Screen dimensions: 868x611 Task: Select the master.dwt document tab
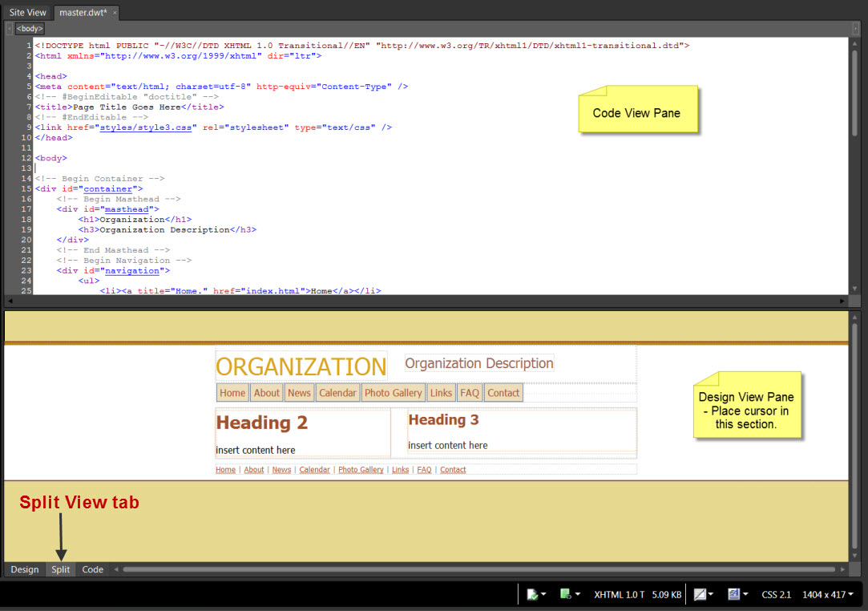83,12
